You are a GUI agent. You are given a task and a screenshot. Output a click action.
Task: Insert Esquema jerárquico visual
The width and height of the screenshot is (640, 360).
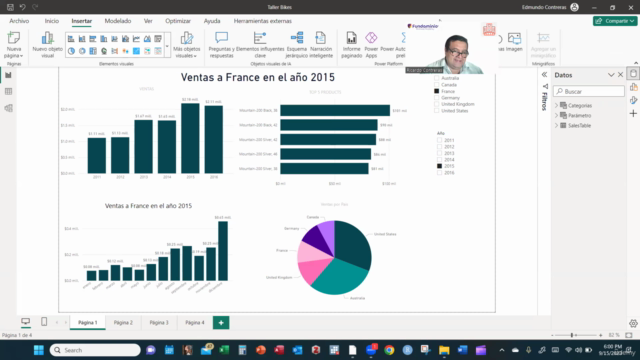point(297,44)
